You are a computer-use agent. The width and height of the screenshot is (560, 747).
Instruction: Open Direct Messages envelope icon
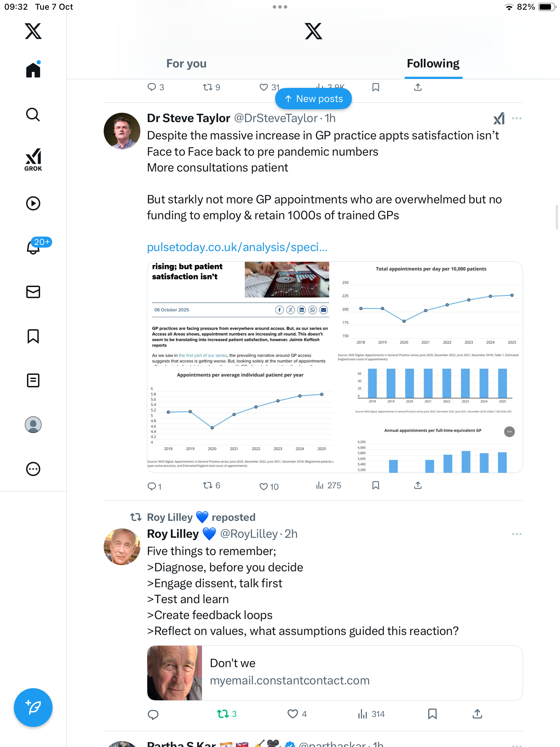33,292
